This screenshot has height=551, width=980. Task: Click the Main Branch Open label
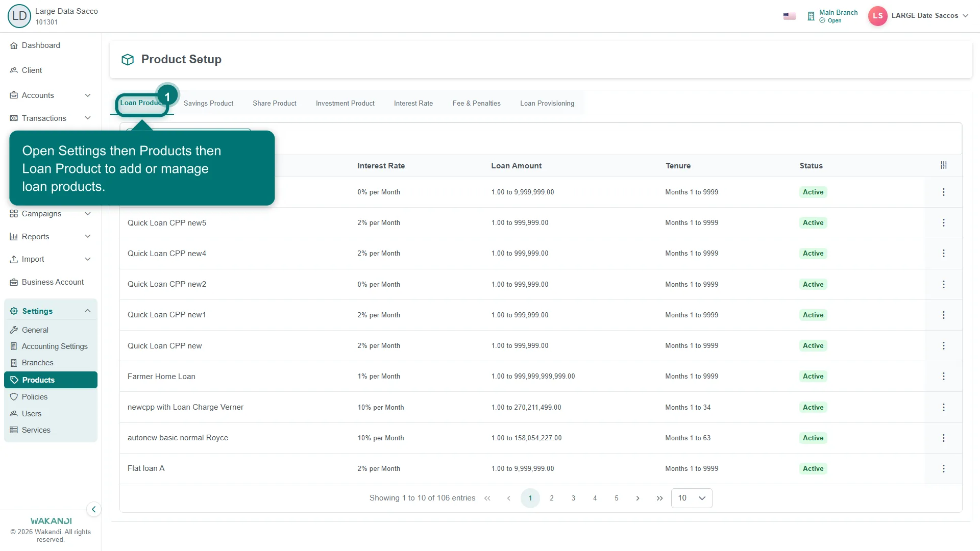tap(838, 16)
